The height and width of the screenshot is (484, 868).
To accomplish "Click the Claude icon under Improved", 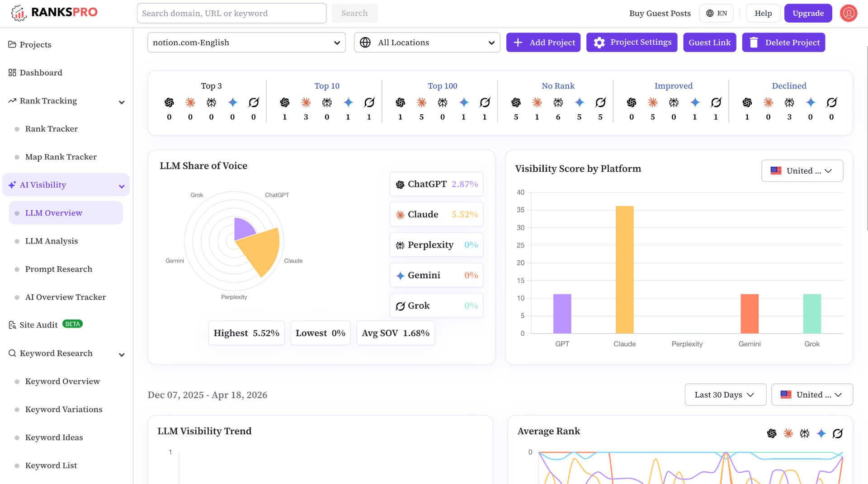I will tap(653, 103).
